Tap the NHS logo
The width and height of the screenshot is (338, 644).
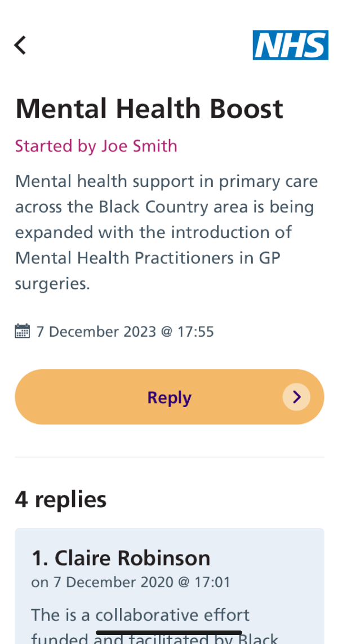[x=290, y=45]
